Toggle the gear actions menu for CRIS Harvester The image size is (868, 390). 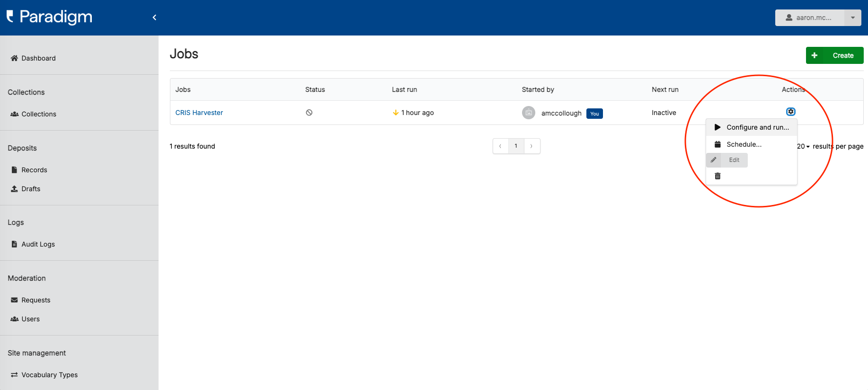point(791,112)
